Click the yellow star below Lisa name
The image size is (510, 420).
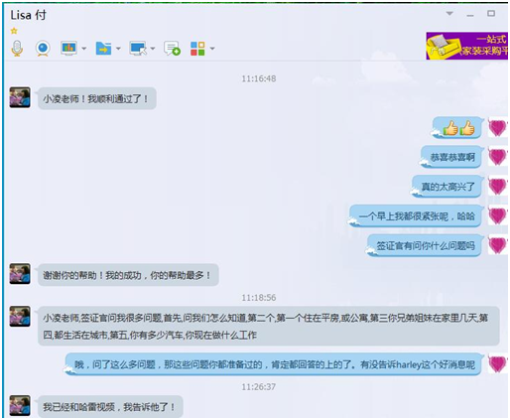14,31
